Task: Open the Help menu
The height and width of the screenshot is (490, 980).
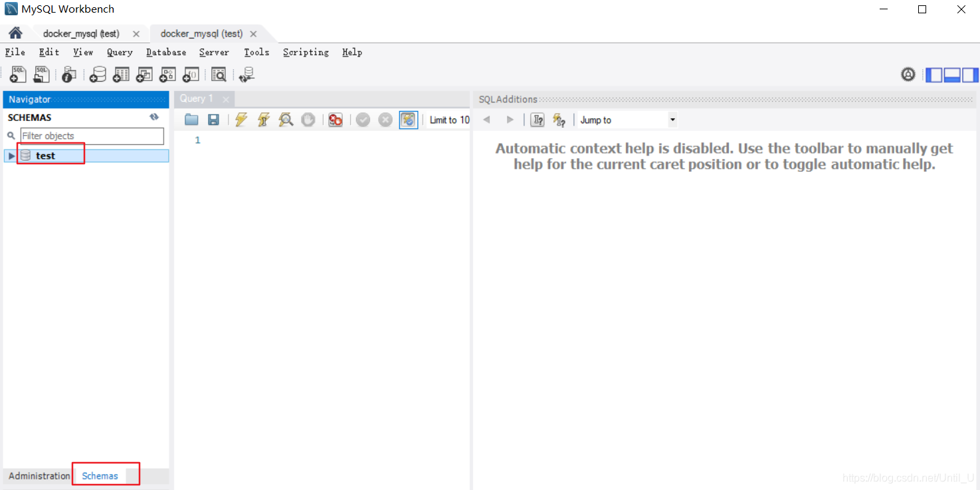Action: [352, 52]
